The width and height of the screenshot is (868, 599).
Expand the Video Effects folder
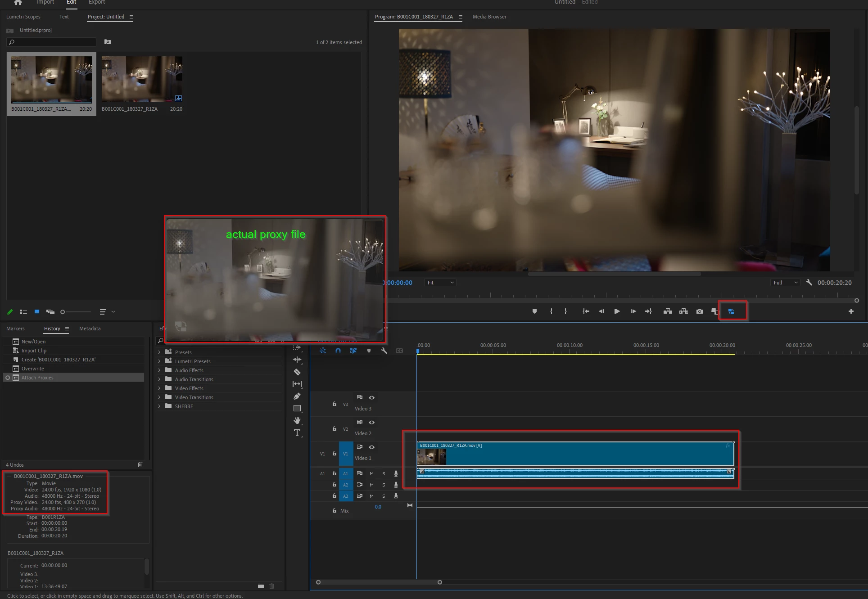pyautogui.click(x=159, y=388)
